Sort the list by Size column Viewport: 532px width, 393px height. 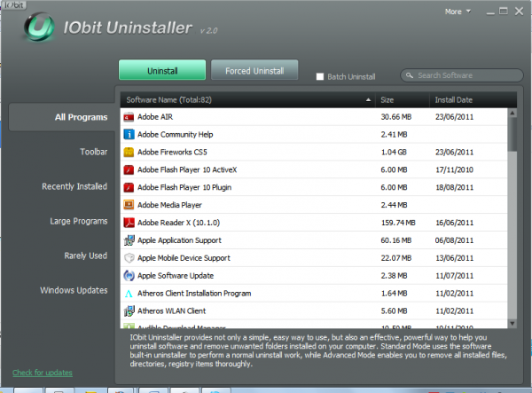(403, 100)
